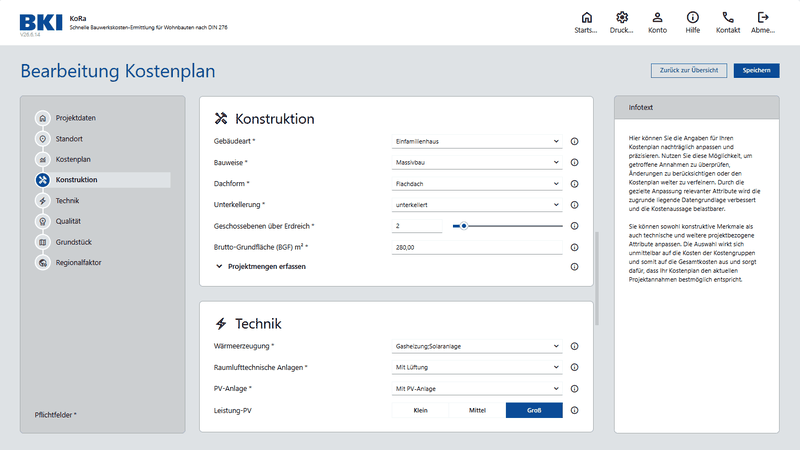
Task: Open the Druck settings gear icon
Action: click(621, 18)
